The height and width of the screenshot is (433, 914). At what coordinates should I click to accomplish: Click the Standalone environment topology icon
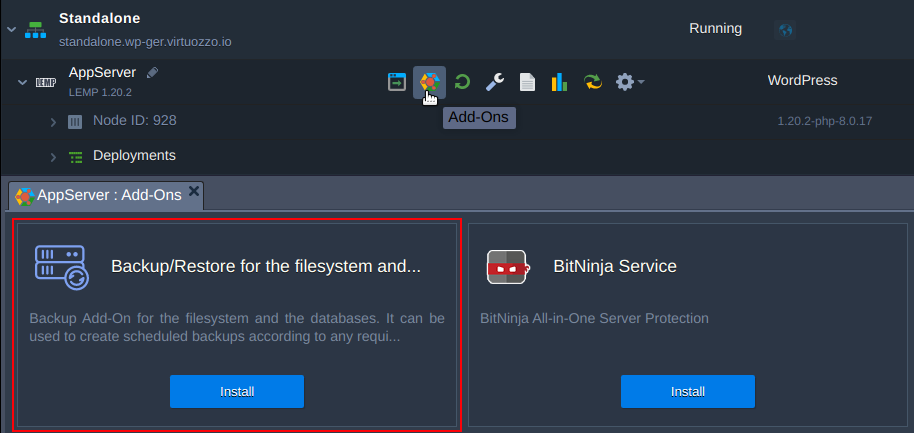click(35, 30)
